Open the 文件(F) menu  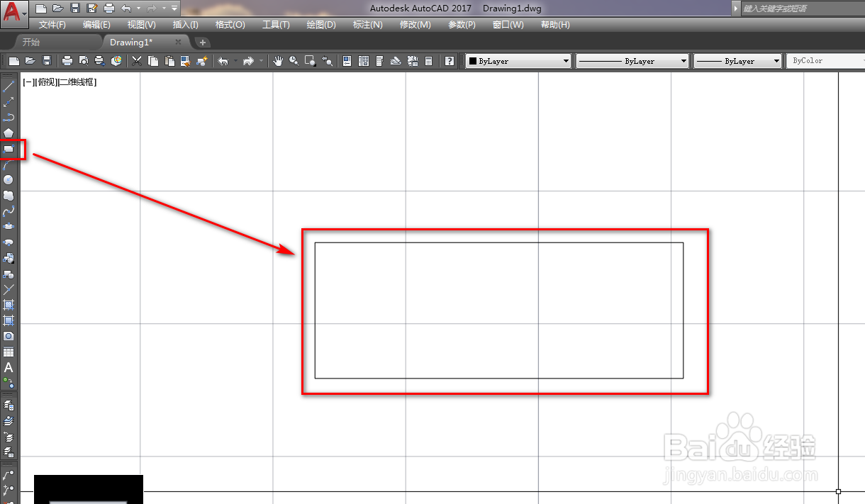click(x=52, y=25)
